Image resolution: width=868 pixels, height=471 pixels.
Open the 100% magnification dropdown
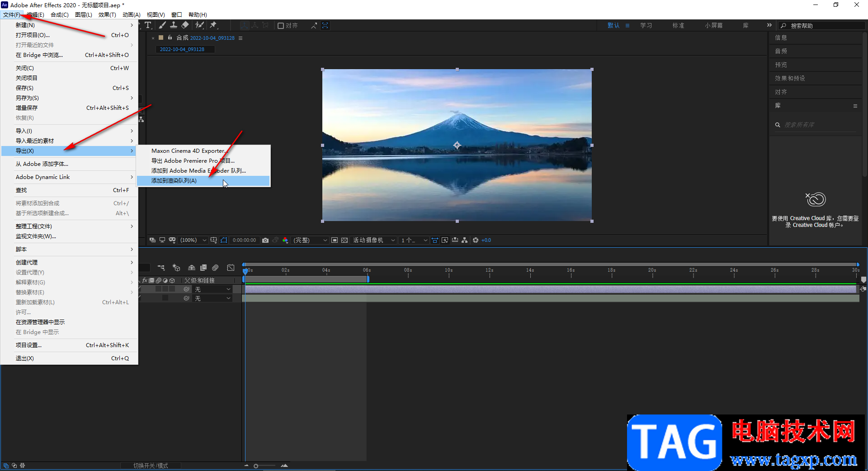(x=193, y=240)
